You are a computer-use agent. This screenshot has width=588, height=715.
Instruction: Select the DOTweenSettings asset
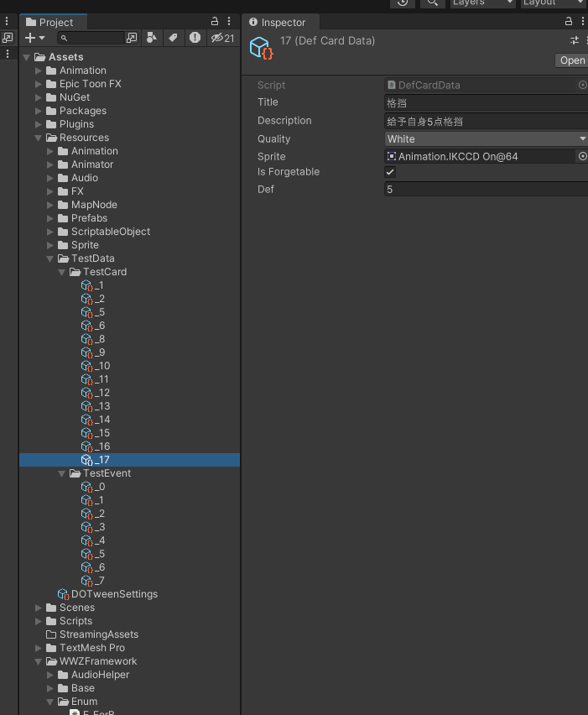point(108,594)
